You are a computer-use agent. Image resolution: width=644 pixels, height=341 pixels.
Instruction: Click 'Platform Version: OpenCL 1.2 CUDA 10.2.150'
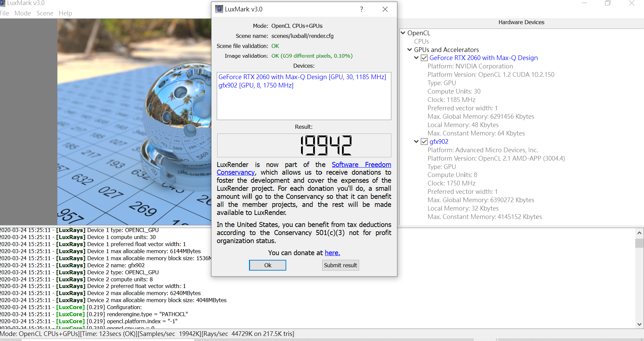pyautogui.click(x=491, y=75)
